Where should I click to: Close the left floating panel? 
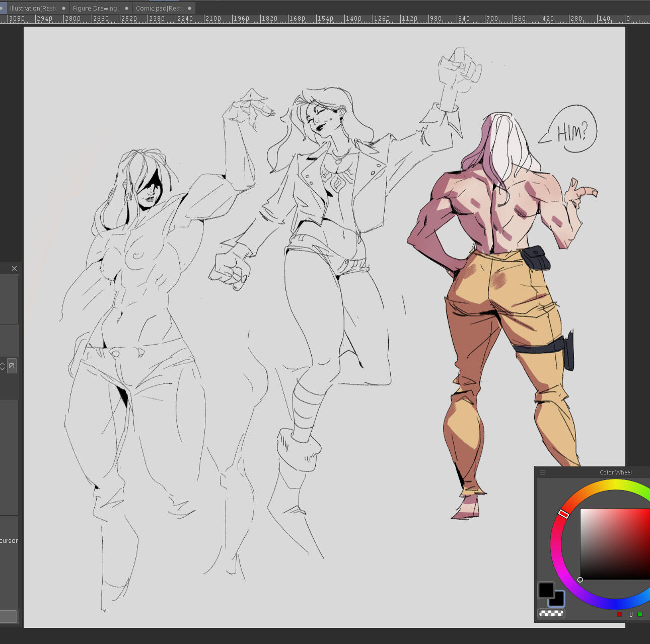(14, 268)
